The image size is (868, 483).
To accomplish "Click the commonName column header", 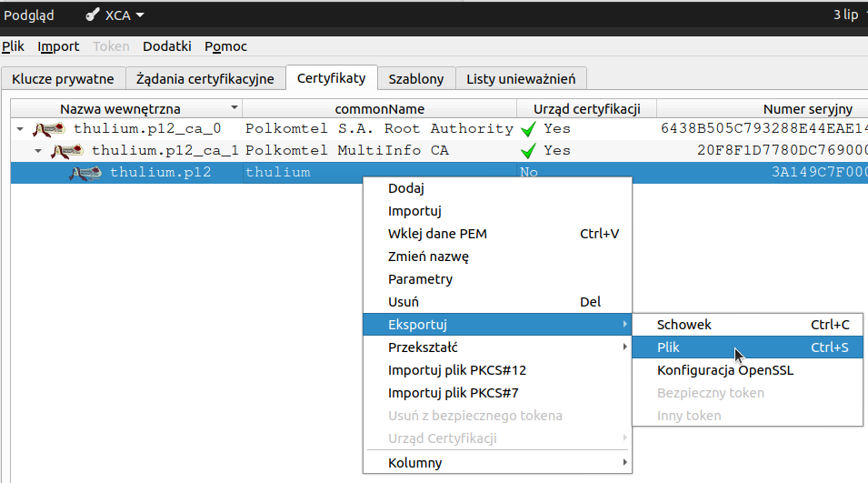I will click(x=379, y=108).
